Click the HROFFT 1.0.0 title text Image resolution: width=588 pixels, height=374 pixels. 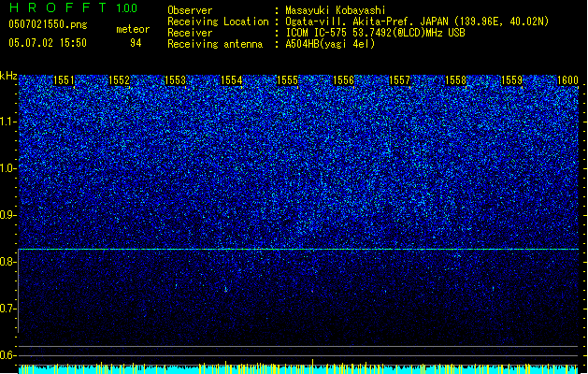pyautogui.click(x=74, y=7)
